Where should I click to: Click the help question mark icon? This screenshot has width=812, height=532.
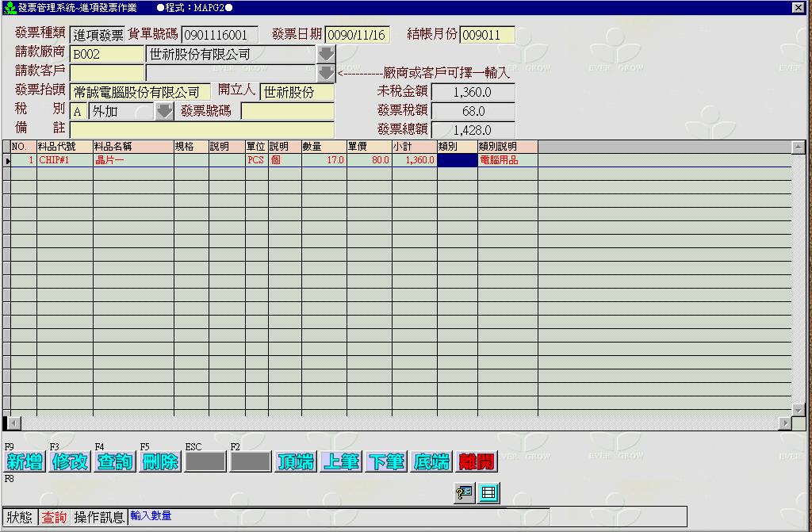(x=464, y=493)
